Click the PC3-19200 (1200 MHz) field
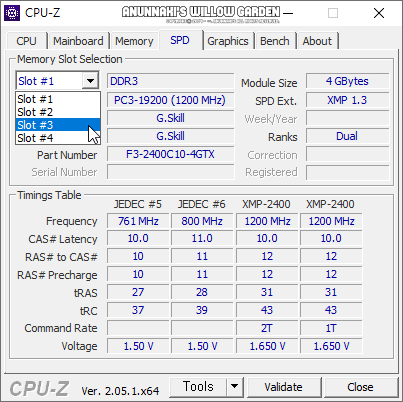Image resolution: width=403 pixels, height=402 pixels. coord(170,100)
